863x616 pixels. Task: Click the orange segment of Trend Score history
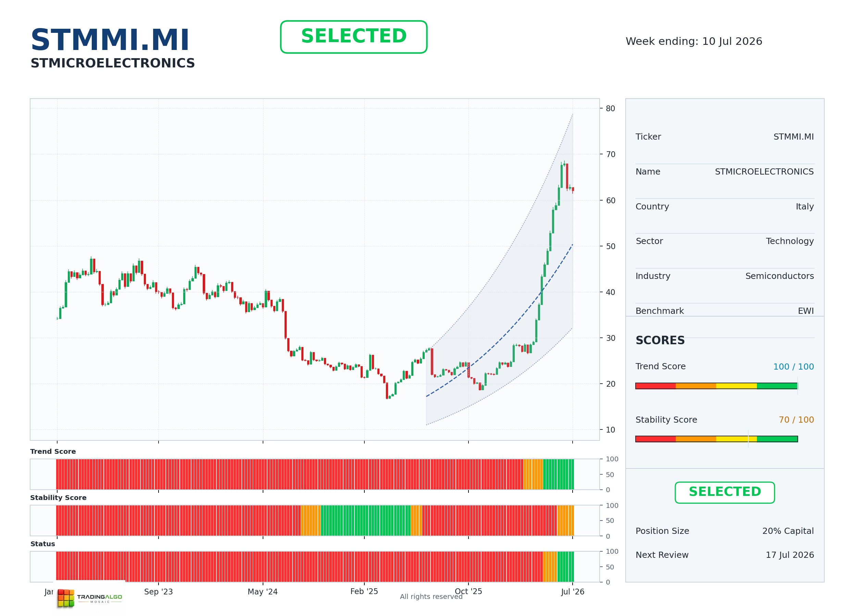tap(533, 474)
